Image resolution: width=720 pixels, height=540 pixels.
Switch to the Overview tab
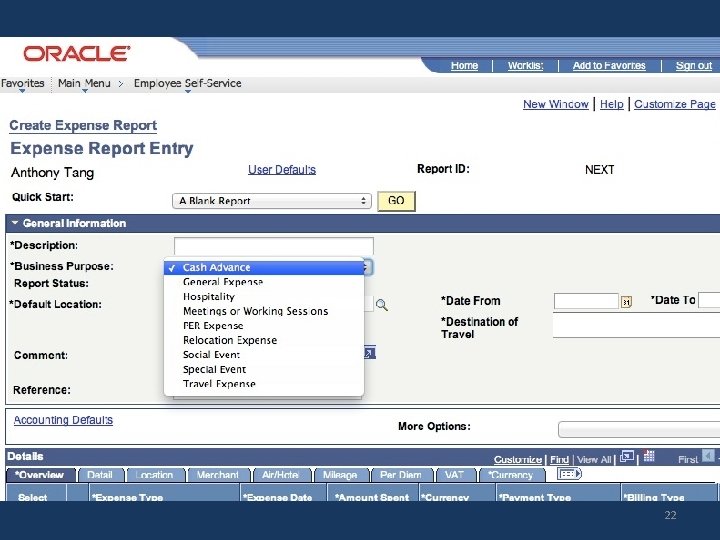tap(40, 475)
